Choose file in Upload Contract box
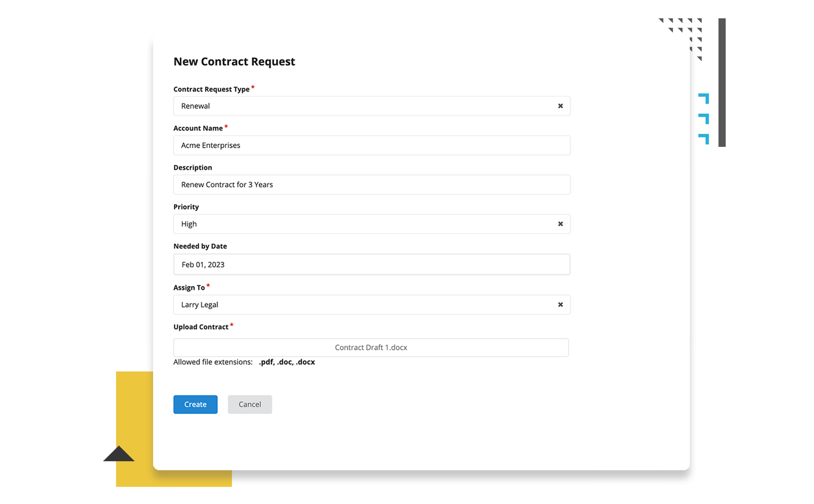This screenshot has width=814, height=504. [x=371, y=347]
